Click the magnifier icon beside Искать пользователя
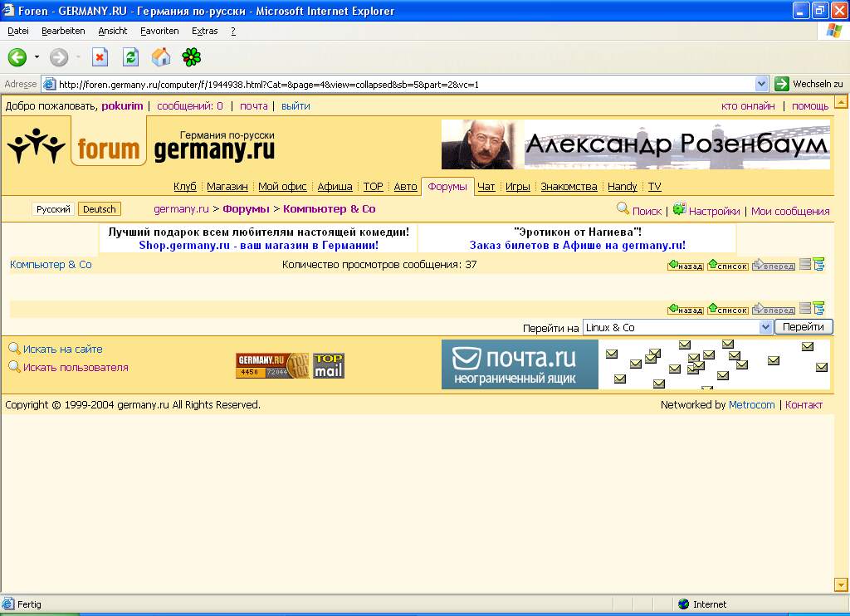This screenshot has height=616, width=850. (x=15, y=367)
